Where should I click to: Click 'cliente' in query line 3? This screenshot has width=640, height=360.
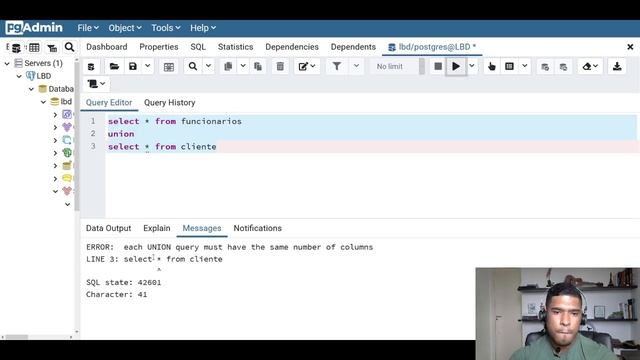(x=198, y=147)
